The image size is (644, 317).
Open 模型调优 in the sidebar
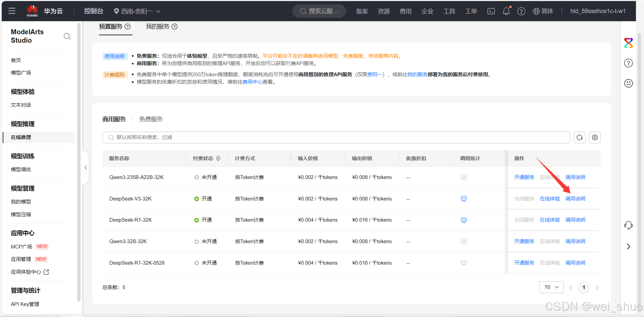(x=21, y=170)
